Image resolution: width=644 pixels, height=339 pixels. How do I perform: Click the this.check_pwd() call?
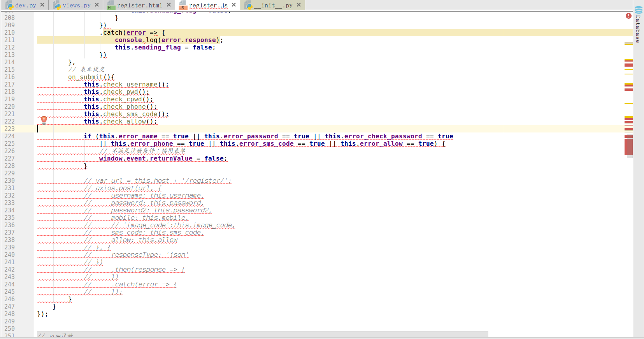coord(116,92)
